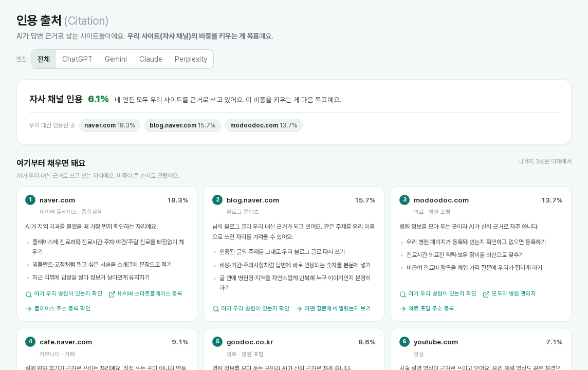Viewport: 588px width, 370px height.
Task: Click the 7.1% value on the youtube.com card
Action: pos(554,342)
